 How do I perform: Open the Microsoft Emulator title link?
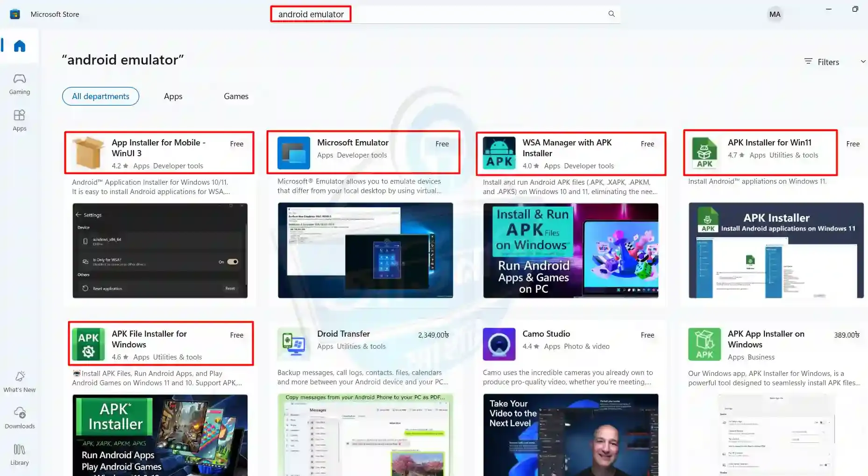point(353,143)
